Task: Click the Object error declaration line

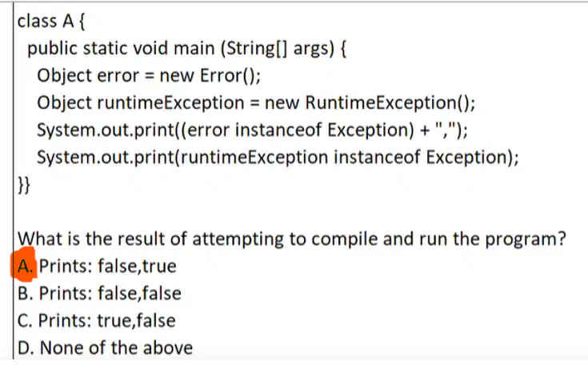Action: coord(149,75)
